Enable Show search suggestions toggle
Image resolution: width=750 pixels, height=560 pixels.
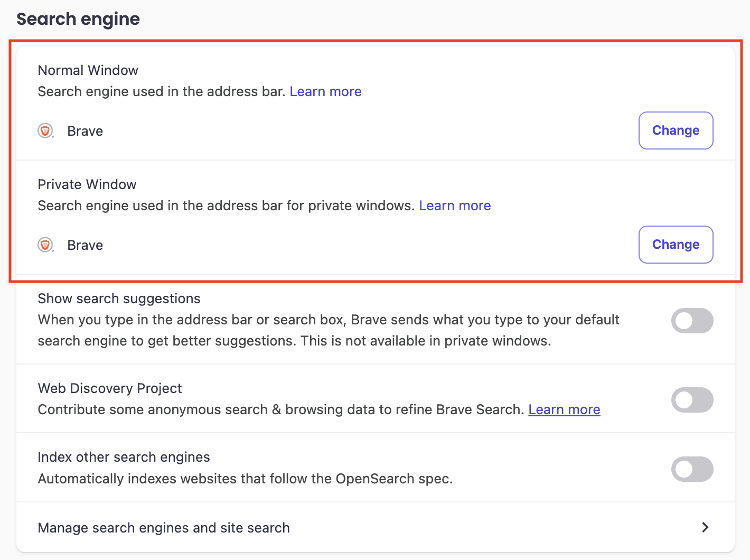point(692,321)
